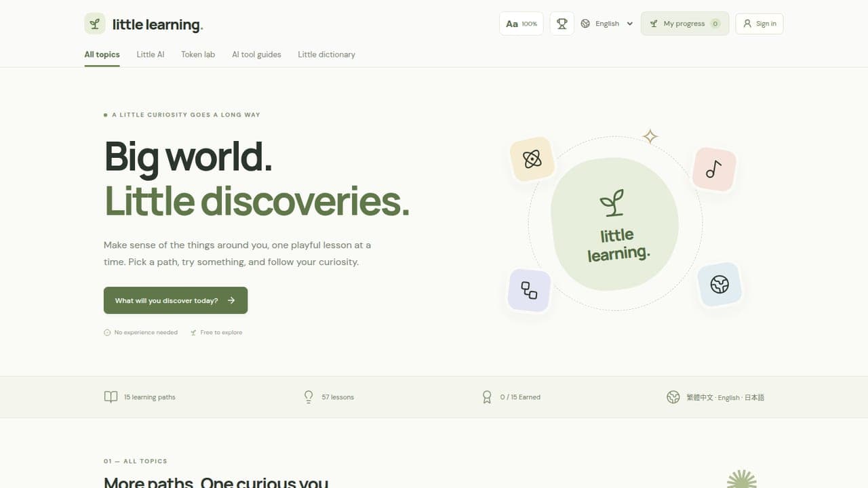This screenshot has height=488, width=868.
Task: Click the Sign in button
Action: tap(759, 24)
